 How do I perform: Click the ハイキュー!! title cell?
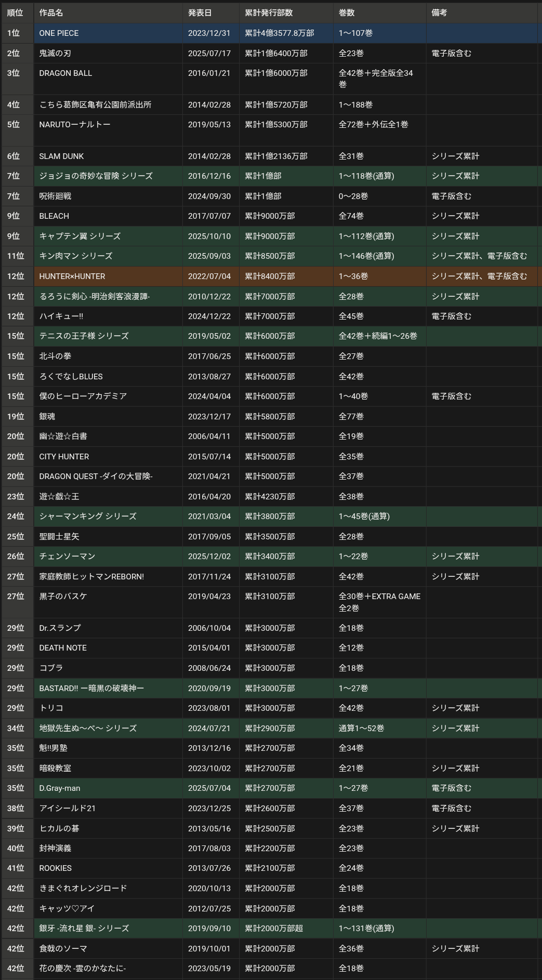(x=108, y=316)
